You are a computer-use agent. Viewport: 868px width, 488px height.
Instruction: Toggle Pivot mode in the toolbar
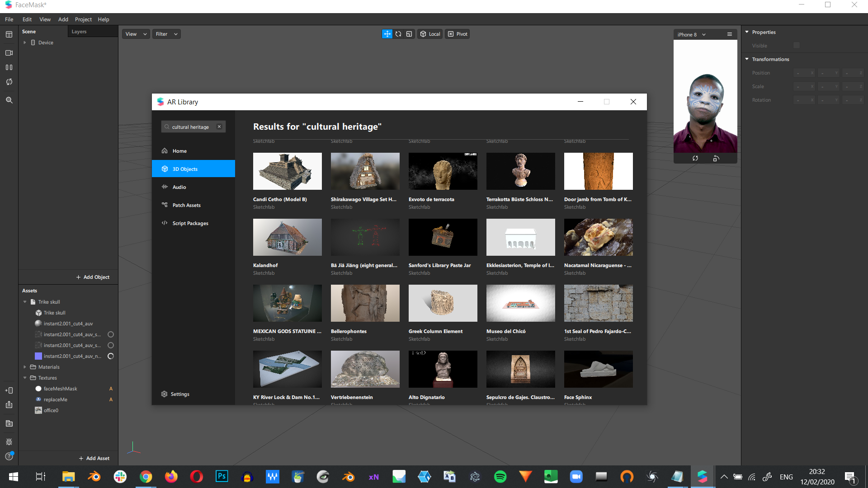tap(457, 34)
